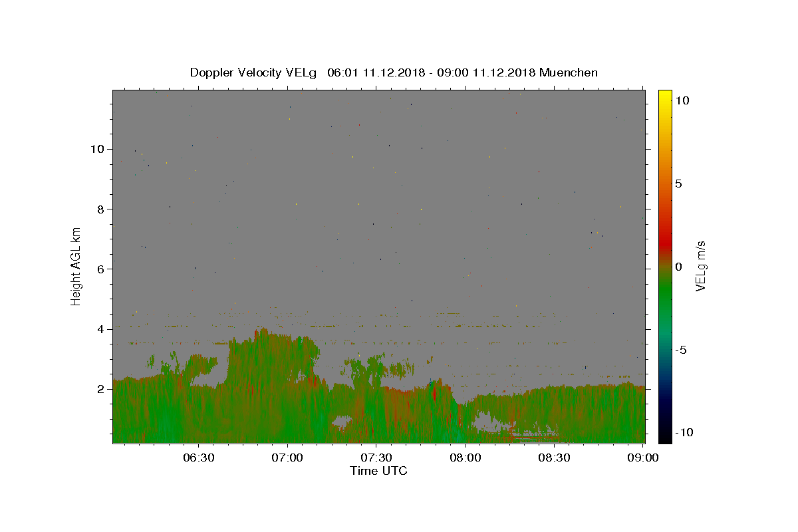
Task: Click the height axis label '6'
Action: pos(102,269)
